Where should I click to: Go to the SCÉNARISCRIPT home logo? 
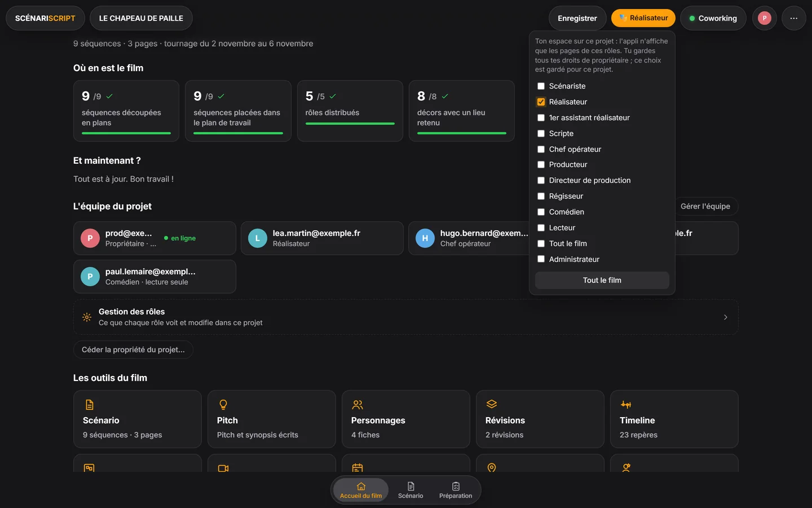click(x=45, y=18)
